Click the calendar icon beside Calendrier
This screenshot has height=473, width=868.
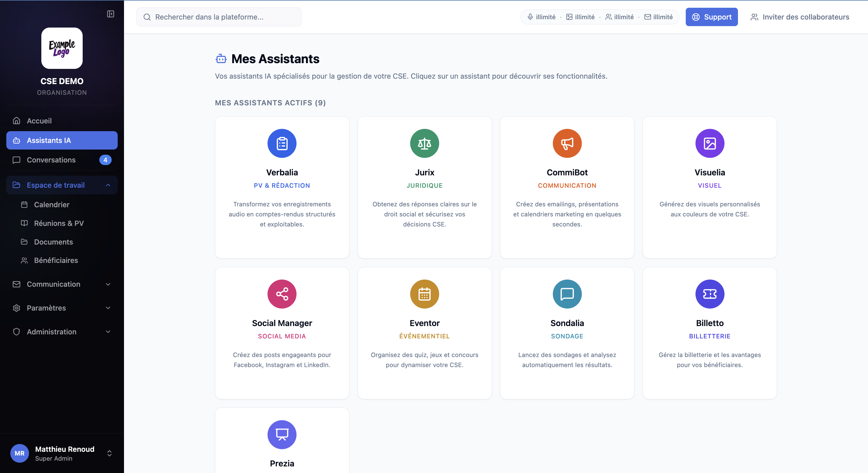pyautogui.click(x=24, y=204)
